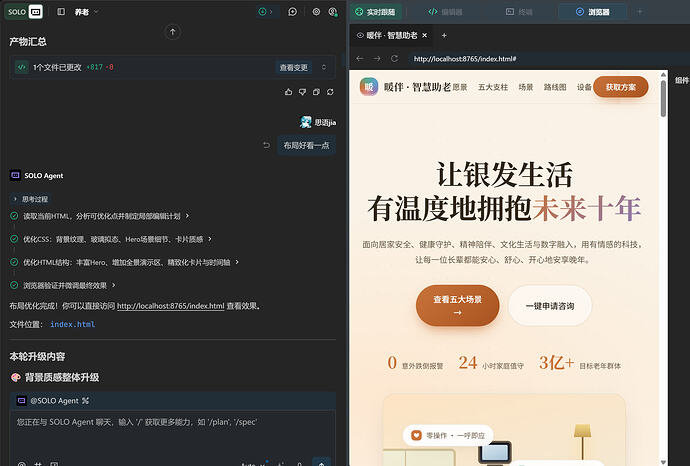The height and width of the screenshot is (466, 690).
Task: Click the 思语jia user avatar
Action: point(305,122)
